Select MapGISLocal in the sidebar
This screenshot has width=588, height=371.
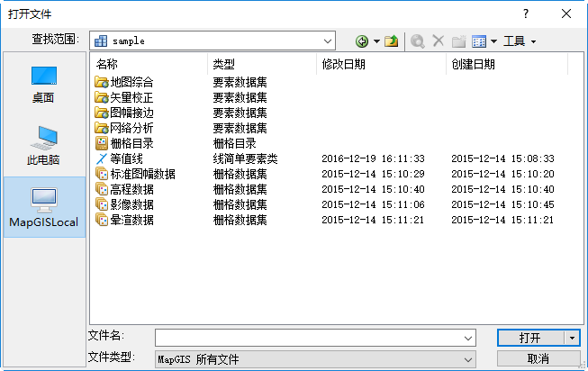[44, 206]
